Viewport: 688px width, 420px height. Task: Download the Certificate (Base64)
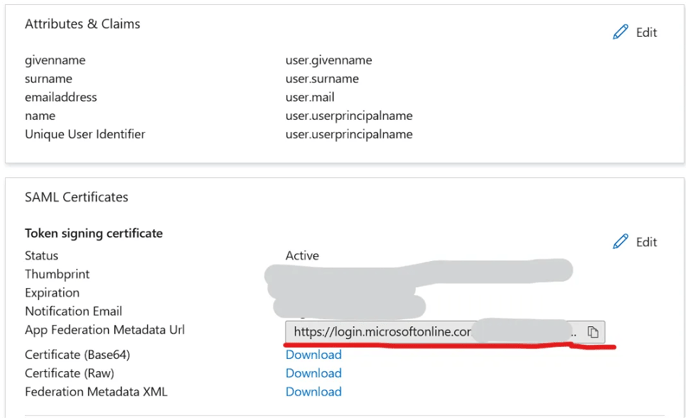click(313, 355)
